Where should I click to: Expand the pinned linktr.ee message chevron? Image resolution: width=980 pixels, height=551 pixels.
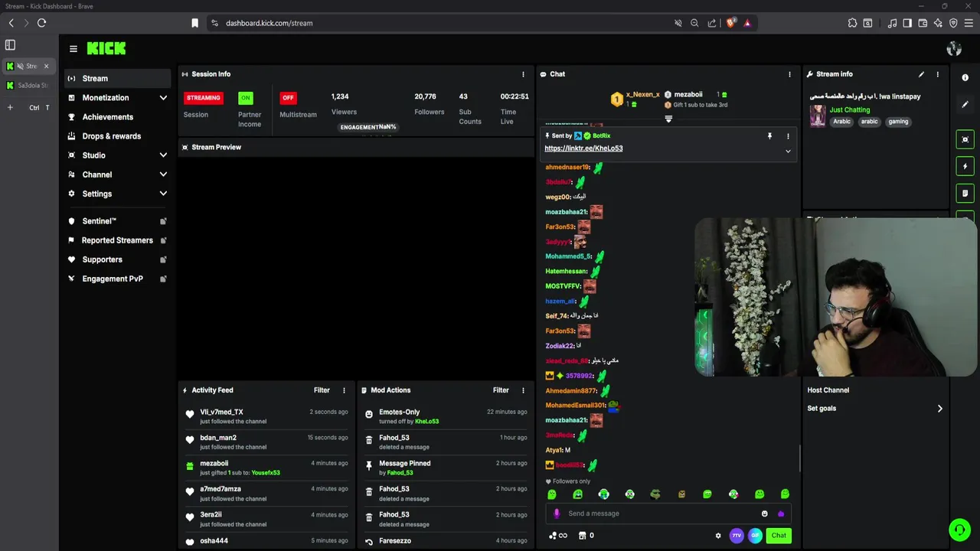(x=788, y=152)
